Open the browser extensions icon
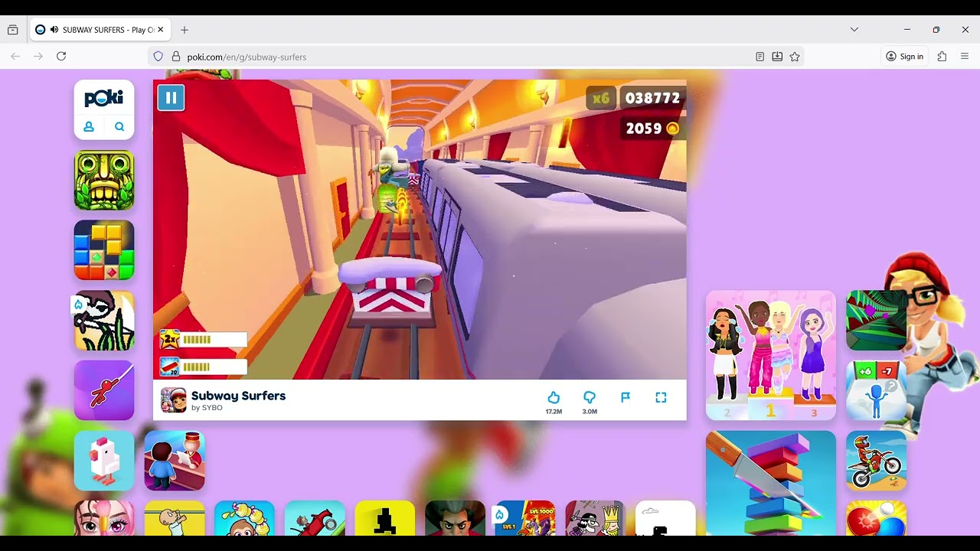980x551 pixels. [942, 57]
